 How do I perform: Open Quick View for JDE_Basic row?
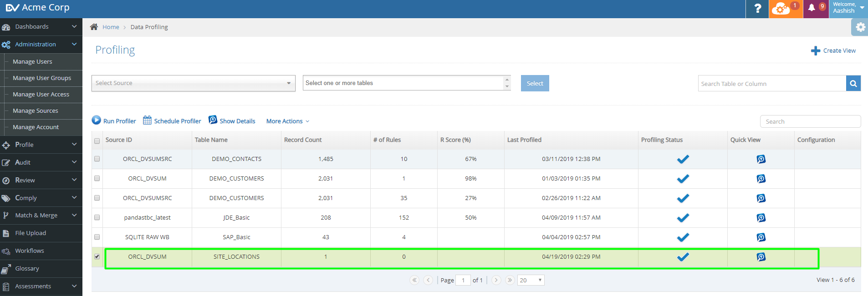point(761,218)
